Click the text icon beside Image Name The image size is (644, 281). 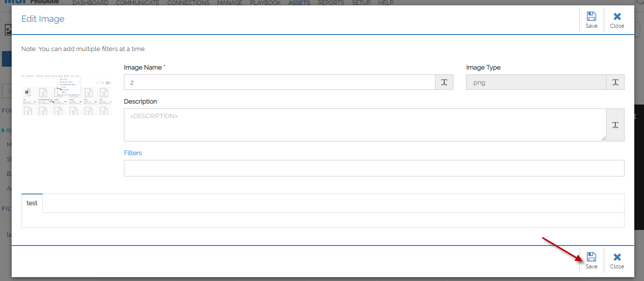444,83
